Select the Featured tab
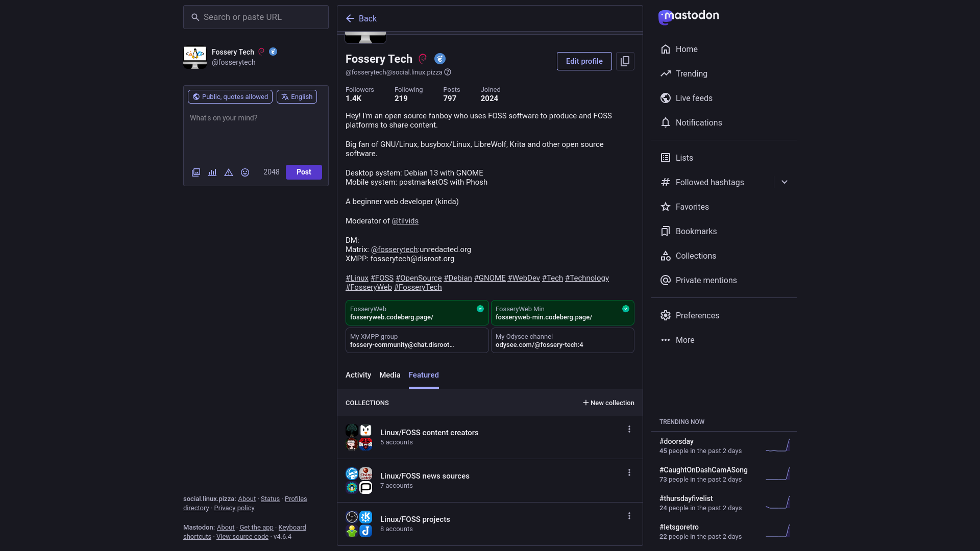Viewport: 980px width, 551px height. click(424, 375)
